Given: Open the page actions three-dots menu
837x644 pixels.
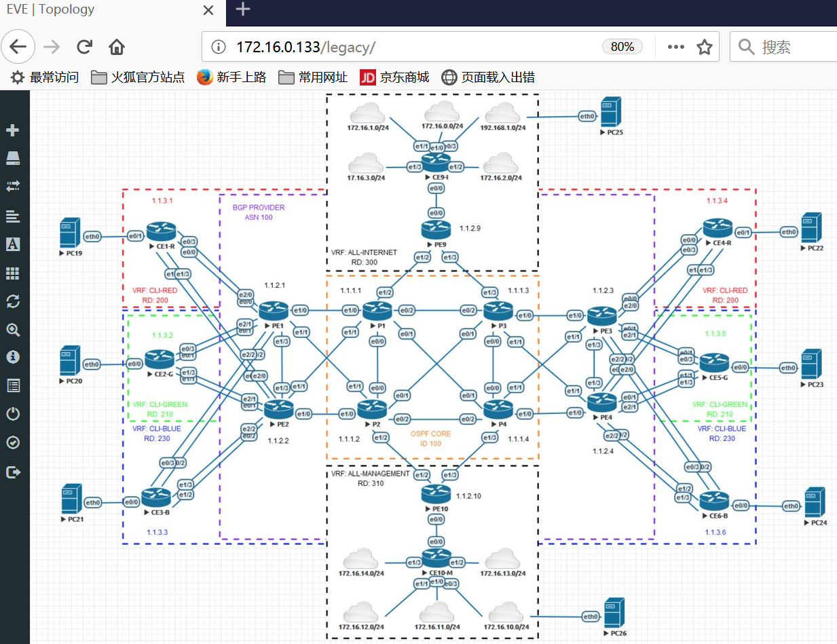Looking at the screenshot, I should (675, 47).
